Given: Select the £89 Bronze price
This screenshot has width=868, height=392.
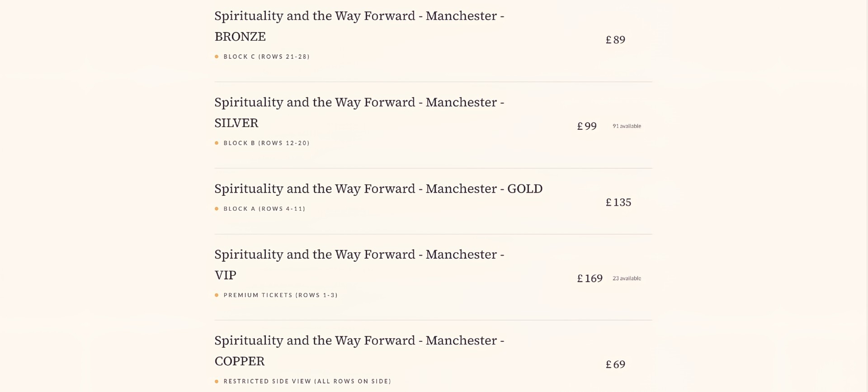Looking at the screenshot, I should point(615,40).
